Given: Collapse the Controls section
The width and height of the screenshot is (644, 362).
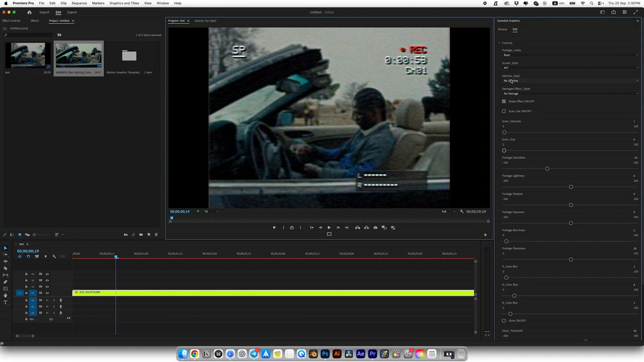Looking at the screenshot, I should (499, 43).
